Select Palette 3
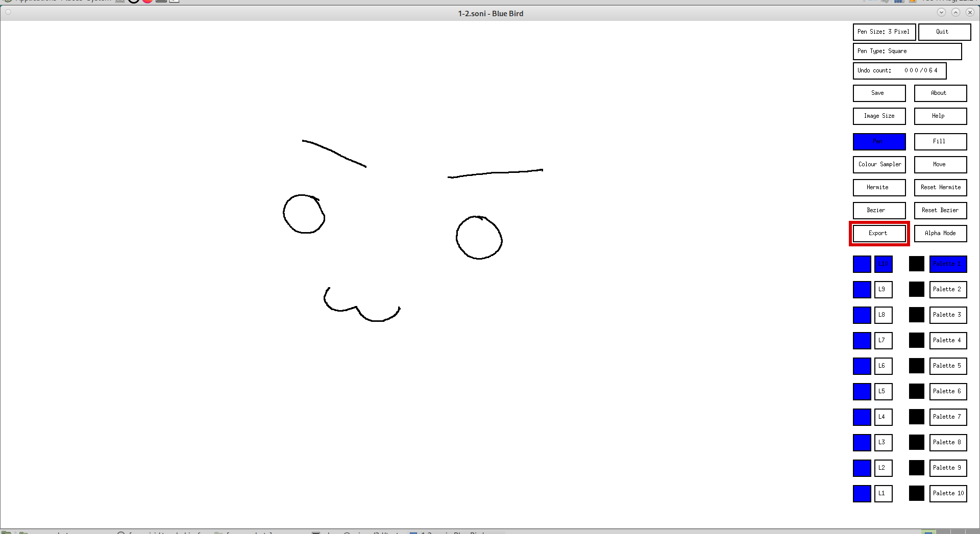The width and height of the screenshot is (980, 534). click(x=948, y=315)
